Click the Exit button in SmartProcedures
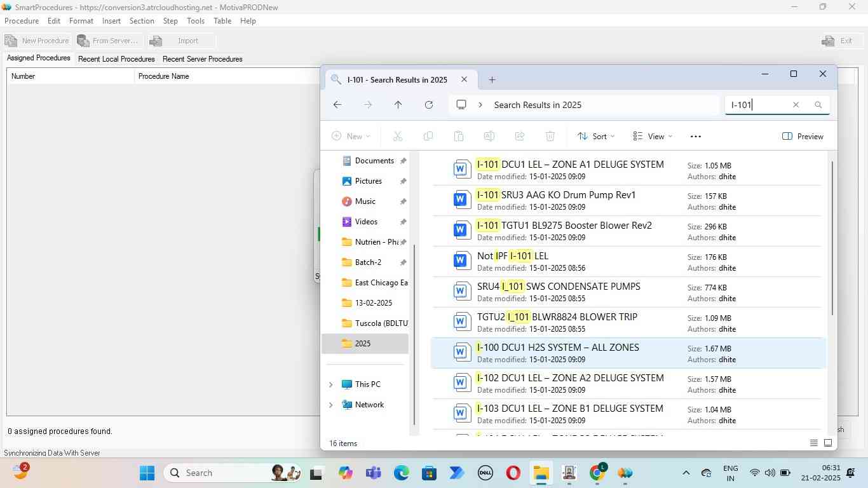The height and width of the screenshot is (488, 868). coord(837,41)
